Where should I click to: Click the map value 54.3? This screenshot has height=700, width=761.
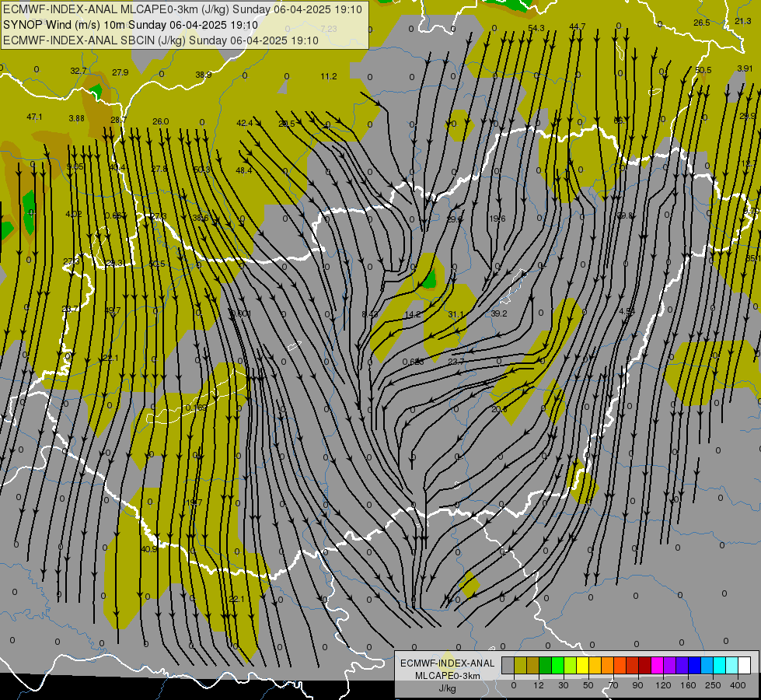click(x=536, y=28)
